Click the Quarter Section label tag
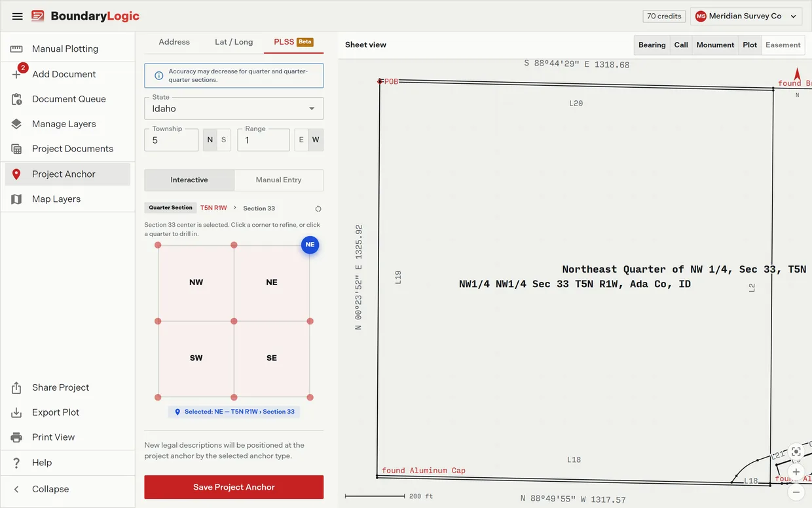The image size is (812, 508). 170,208
